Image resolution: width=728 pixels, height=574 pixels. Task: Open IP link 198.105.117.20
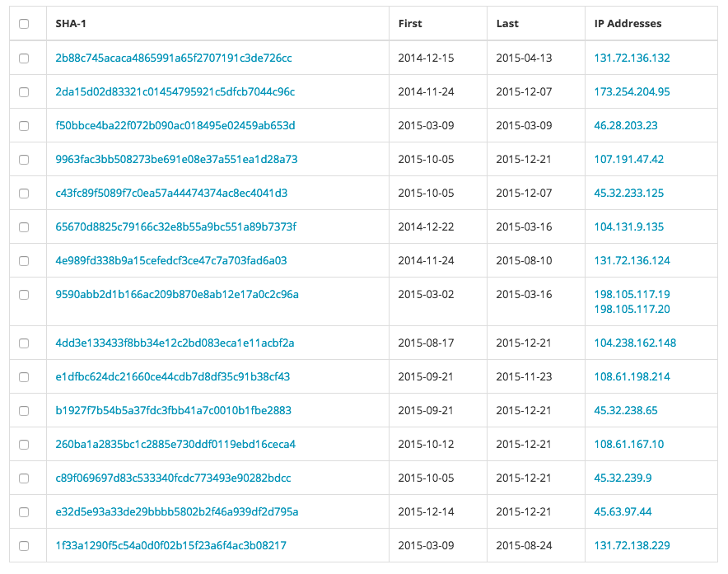[x=632, y=310]
